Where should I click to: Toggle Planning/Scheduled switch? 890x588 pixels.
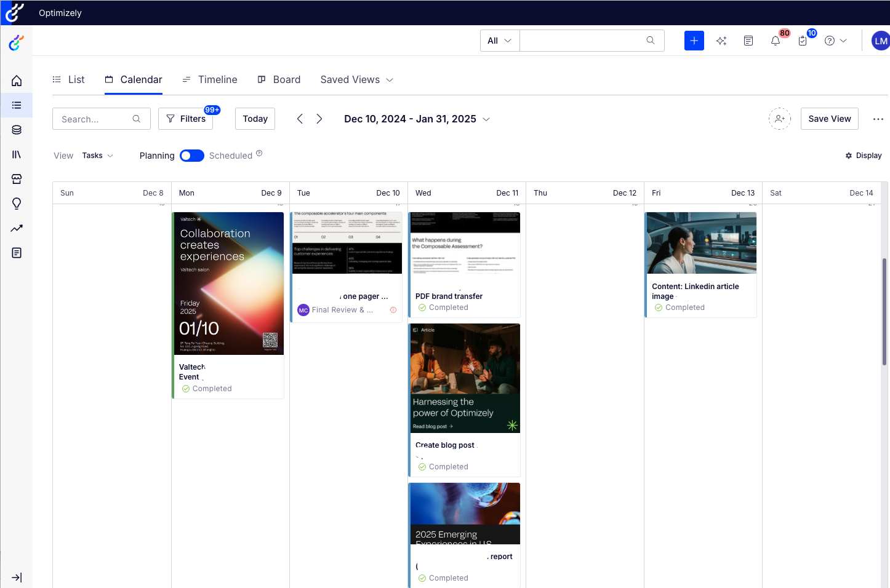[x=192, y=156]
